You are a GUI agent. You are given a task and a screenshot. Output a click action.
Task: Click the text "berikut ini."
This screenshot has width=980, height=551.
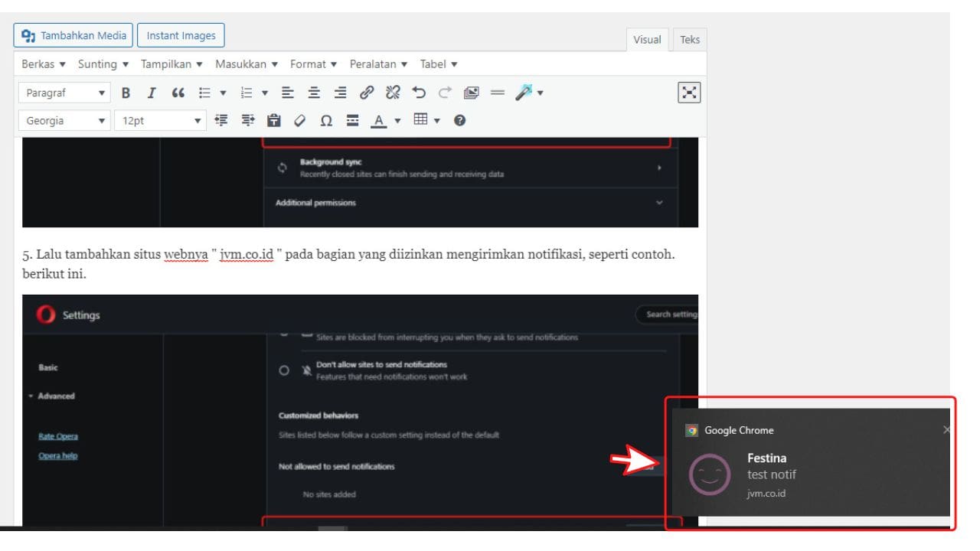coord(54,273)
